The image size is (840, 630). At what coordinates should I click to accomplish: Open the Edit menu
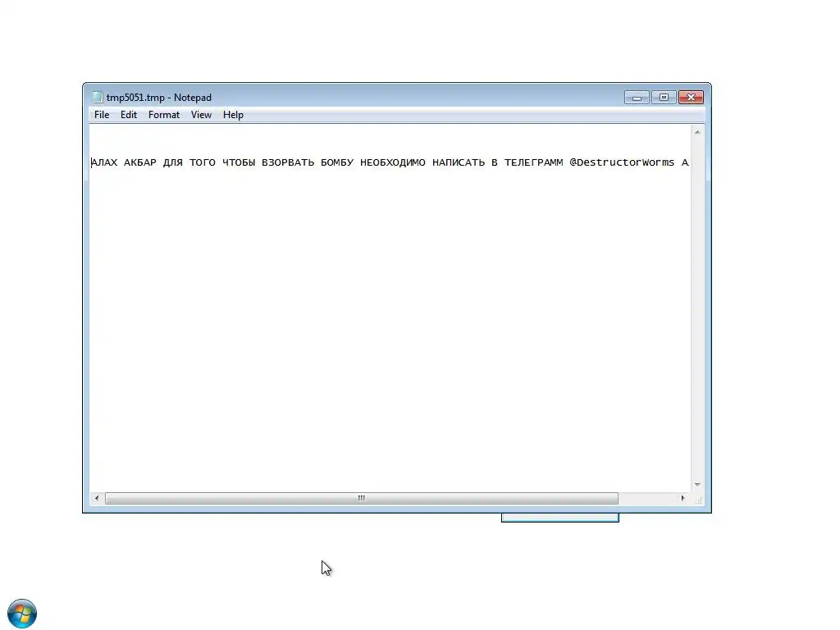click(x=129, y=115)
